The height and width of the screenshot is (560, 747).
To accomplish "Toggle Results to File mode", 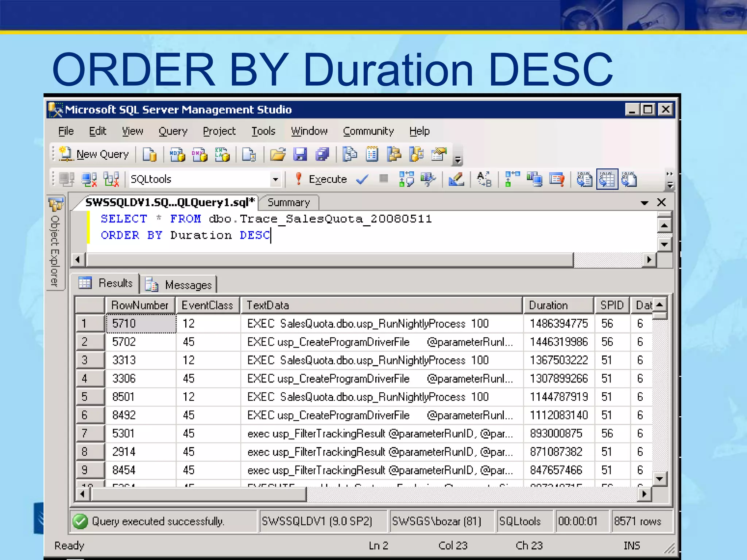I will (x=629, y=179).
